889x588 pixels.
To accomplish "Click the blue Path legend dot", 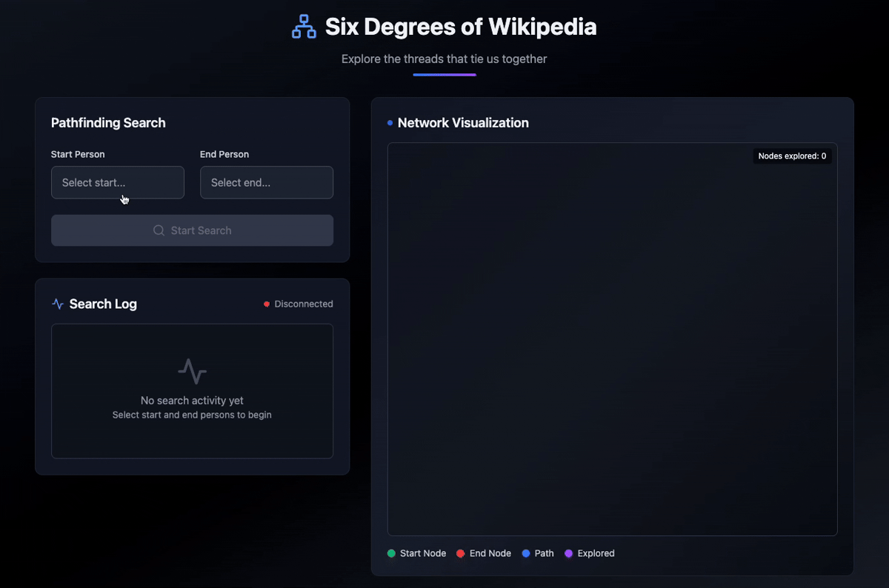I will click(x=526, y=553).
